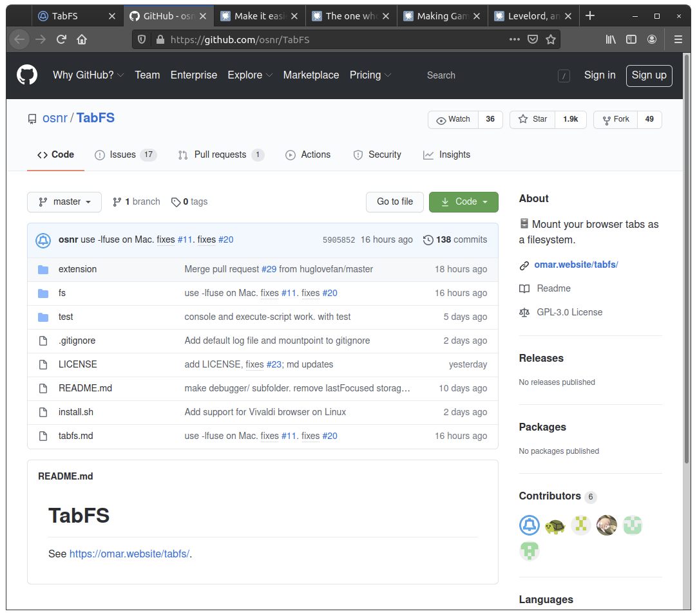Open the osnr owner link
The image size is (697, 616).
pos(55,118)
